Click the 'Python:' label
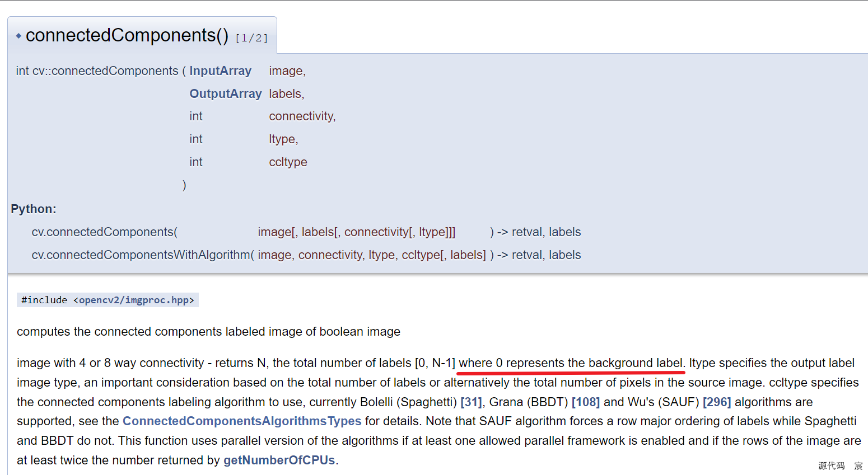 pos(34,209)
